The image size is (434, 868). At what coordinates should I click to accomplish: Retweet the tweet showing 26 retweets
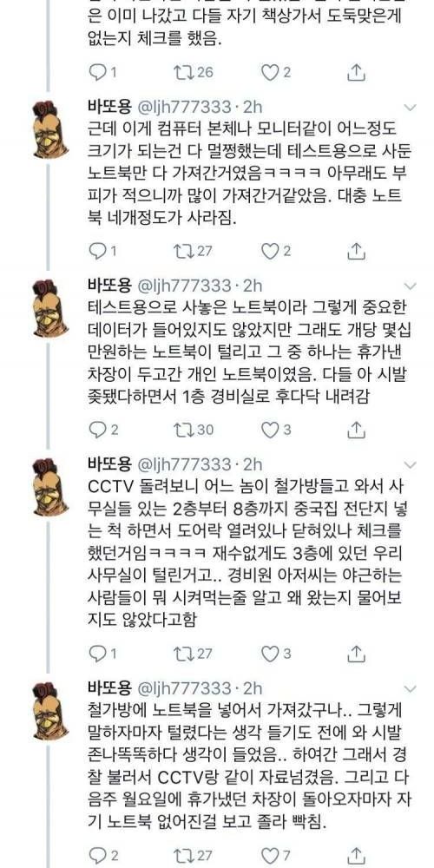click(193, 73)
